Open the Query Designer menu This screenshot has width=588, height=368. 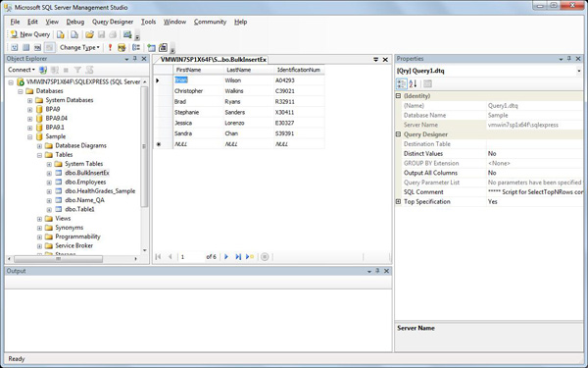pos(113,22)
